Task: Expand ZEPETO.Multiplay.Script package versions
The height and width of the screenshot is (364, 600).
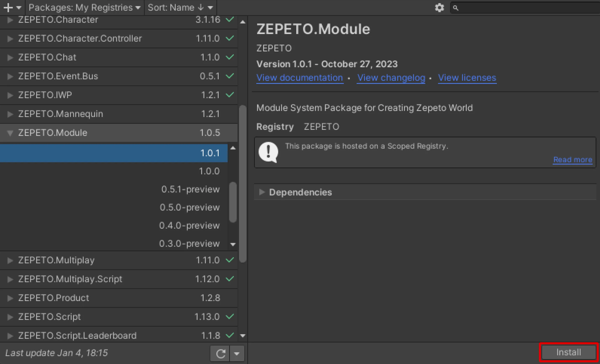Action: pyautogui.click(x=10, y=279)
